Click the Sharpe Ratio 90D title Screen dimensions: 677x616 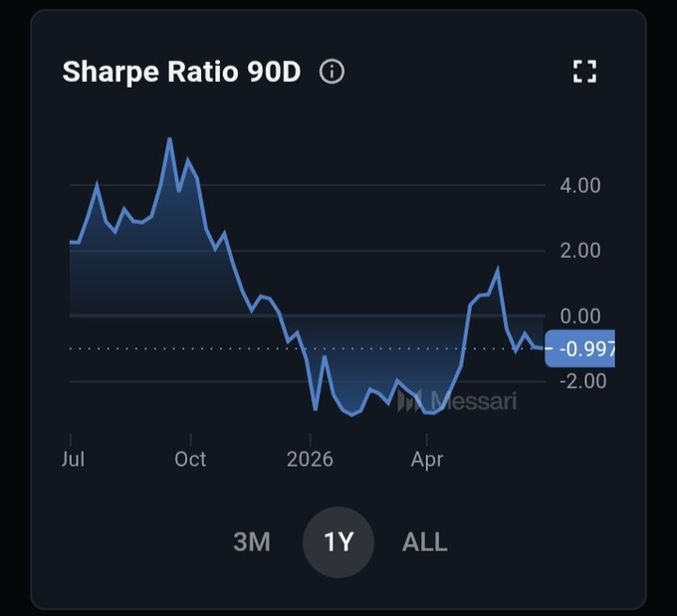[x=181, y=72]
